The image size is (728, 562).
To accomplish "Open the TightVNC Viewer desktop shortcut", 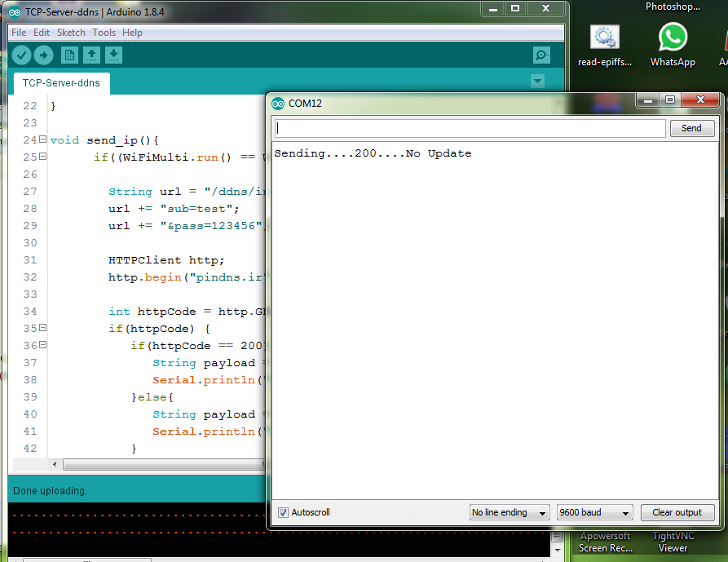I will [x=673, y=542].
